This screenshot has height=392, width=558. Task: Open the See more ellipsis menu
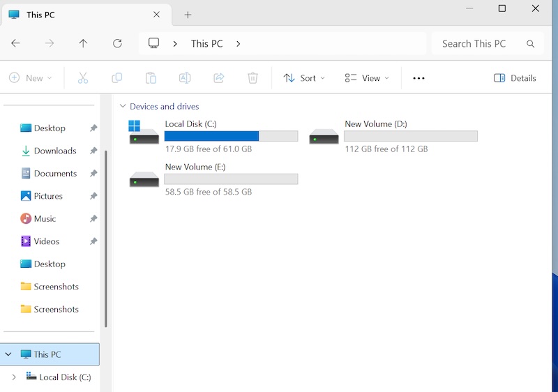pos(418,78)
